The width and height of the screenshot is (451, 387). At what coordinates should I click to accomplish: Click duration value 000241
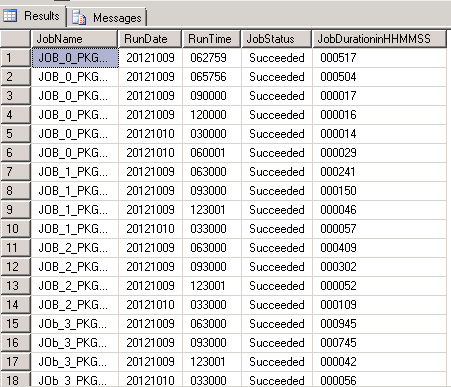click(x=338, y=172)
